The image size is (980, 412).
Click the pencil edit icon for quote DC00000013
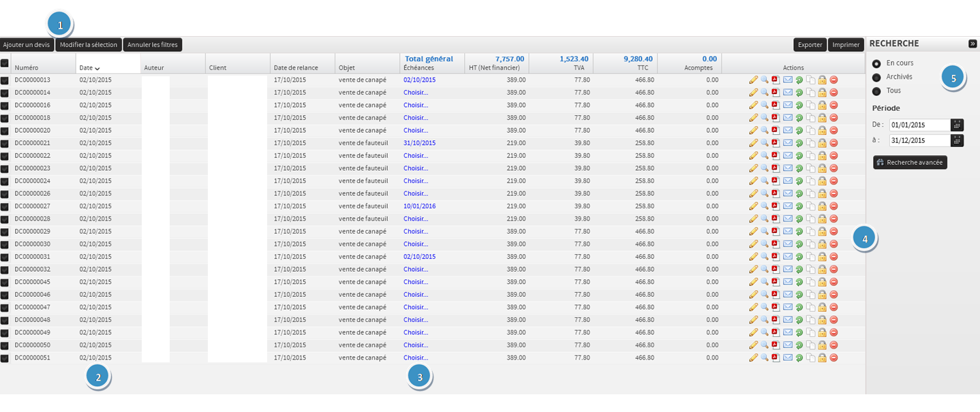[x=753, y=80]
